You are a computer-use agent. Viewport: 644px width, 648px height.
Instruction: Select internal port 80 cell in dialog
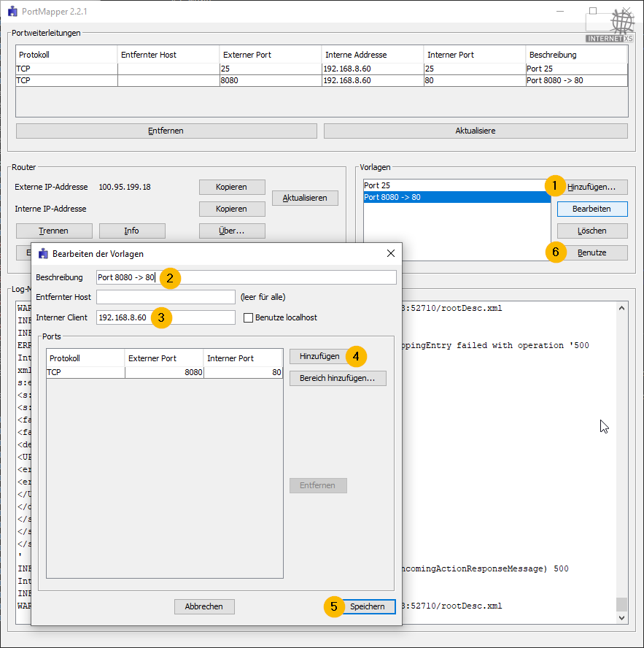click(244, 372)
